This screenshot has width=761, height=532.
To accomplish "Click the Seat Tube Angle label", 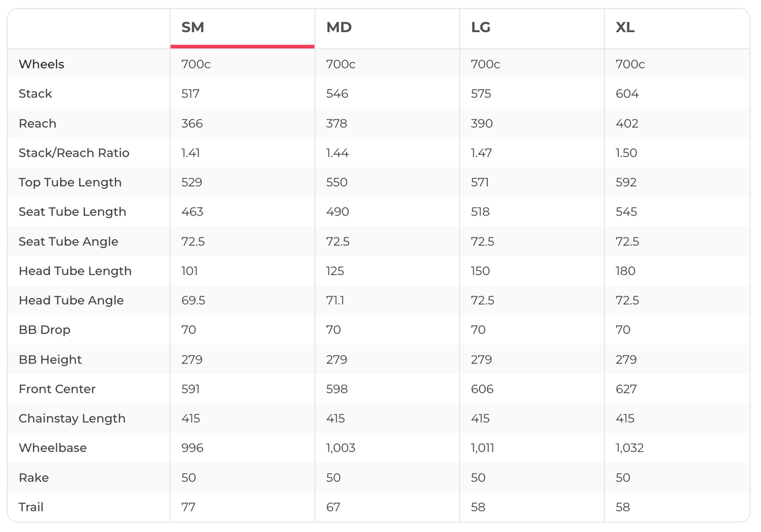I will click(x=68, y=241).
